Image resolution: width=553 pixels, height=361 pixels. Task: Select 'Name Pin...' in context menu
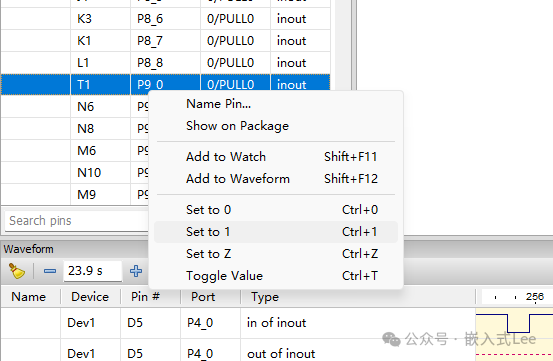click(x=275, y=104)
